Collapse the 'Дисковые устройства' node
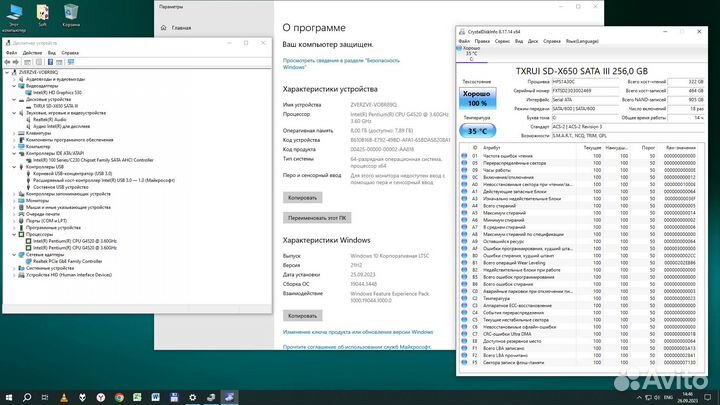The image size is (720, 405). tap(14, 99)
